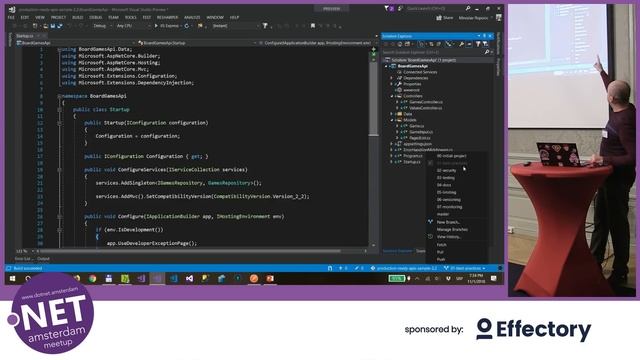
Task: Select appsettings.json in Solution Explorer
Action: 417,144
